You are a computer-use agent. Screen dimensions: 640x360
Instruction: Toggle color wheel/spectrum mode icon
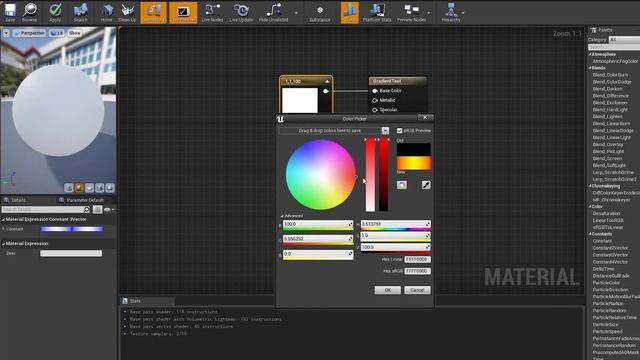[402, 185]
